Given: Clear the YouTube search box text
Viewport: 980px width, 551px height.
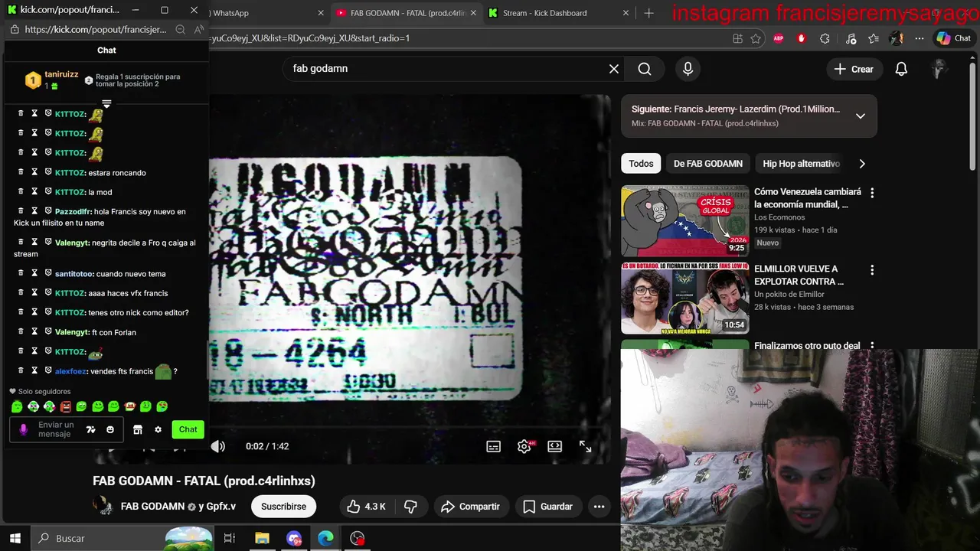Looking at the screenshot, I should (x=614, y=69).
